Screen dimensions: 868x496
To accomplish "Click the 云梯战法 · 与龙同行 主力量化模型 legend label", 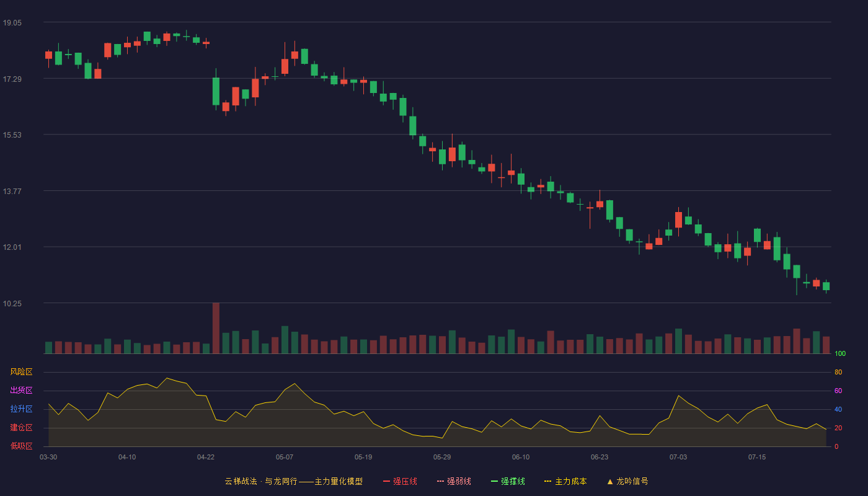I will (293, 481).
